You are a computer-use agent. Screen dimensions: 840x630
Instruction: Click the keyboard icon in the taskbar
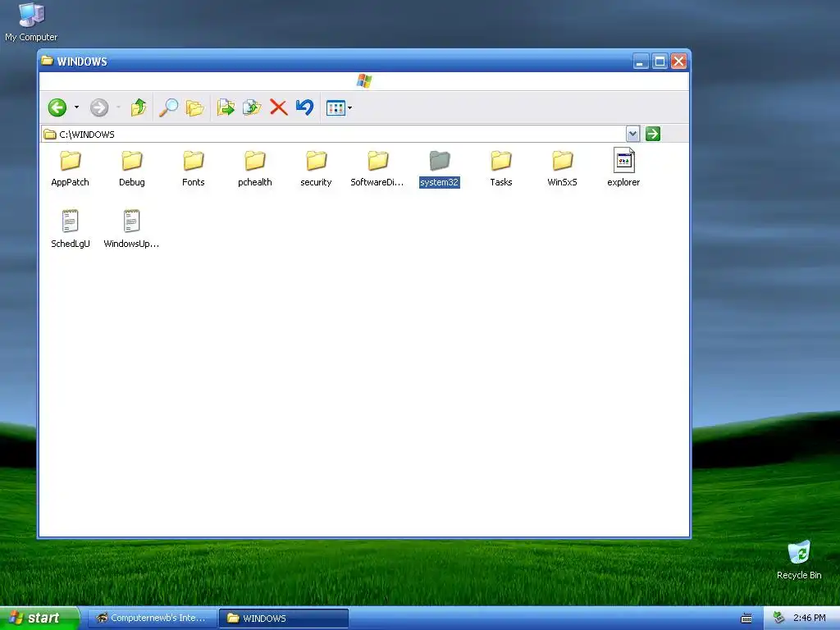tap(746, 619)
